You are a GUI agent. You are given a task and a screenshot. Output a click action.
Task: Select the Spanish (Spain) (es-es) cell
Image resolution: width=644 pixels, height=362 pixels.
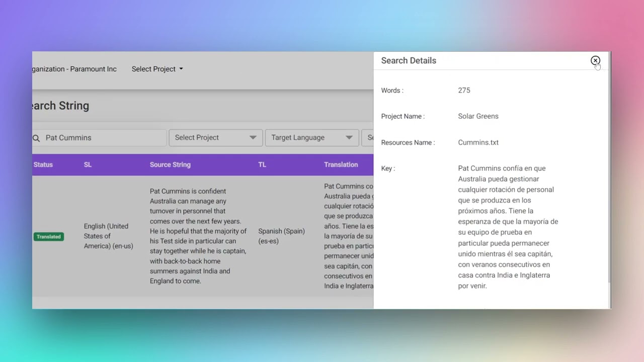click(x=282, y=236)
